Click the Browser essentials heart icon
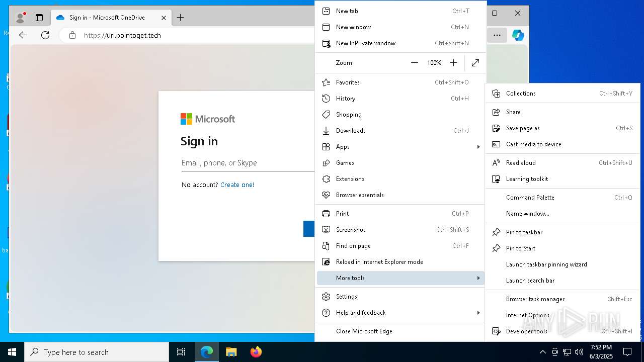The image size is (644, 362). click(x=326, y=195)
